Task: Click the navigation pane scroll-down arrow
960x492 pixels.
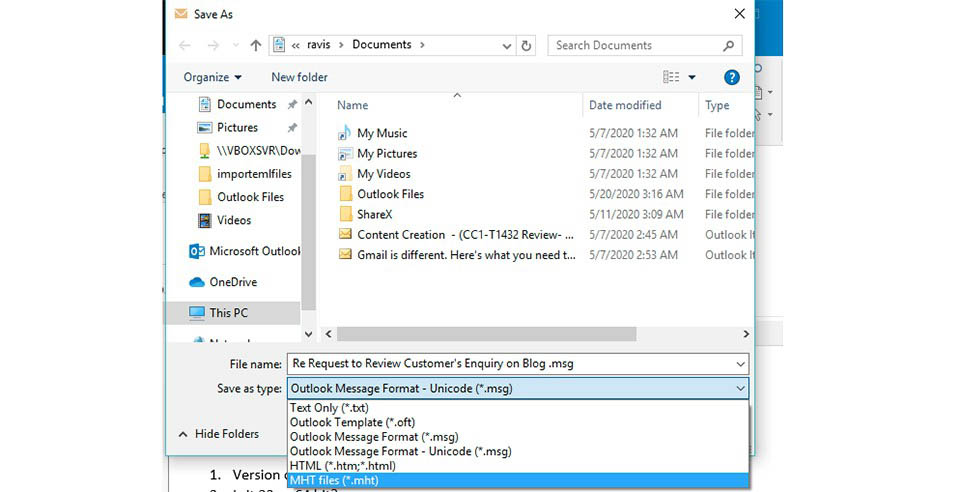Action: (309, 334)
